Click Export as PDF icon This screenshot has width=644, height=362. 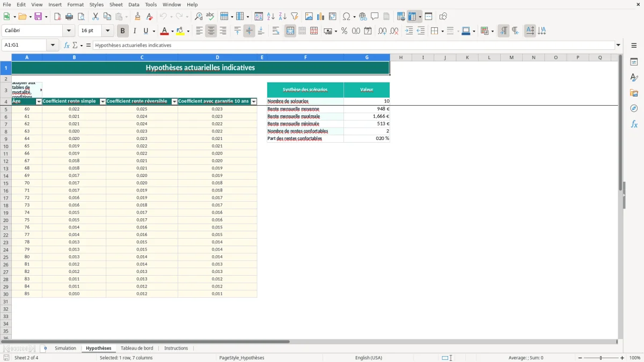(57, 17)
